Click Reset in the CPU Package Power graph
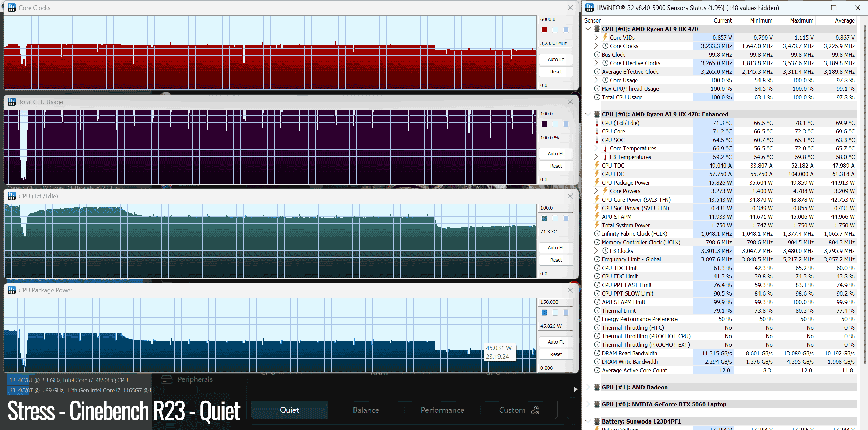Image resolution: width=868 pixels, height=430 pixels. pos(556,354)
